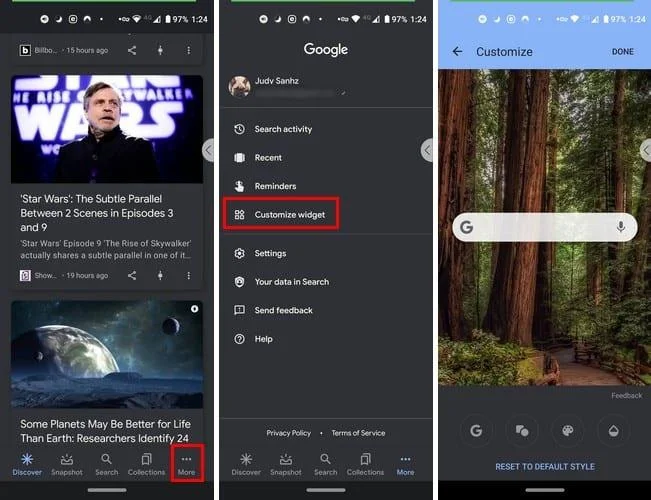Tap the Billboard source icon
Viewport: 651px width, 500px height.
coord(25,50)
